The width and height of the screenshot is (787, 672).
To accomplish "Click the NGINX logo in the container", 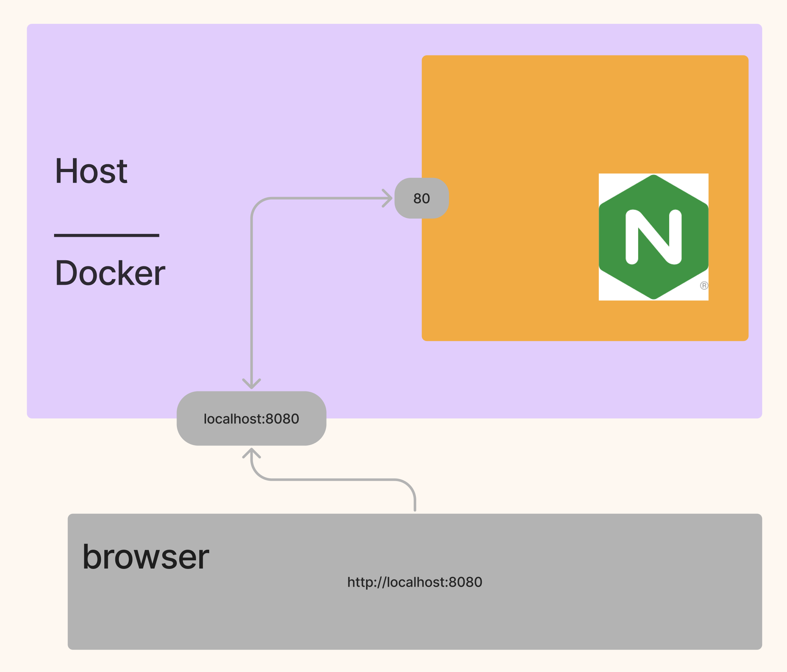I will (x=653, y=237).
